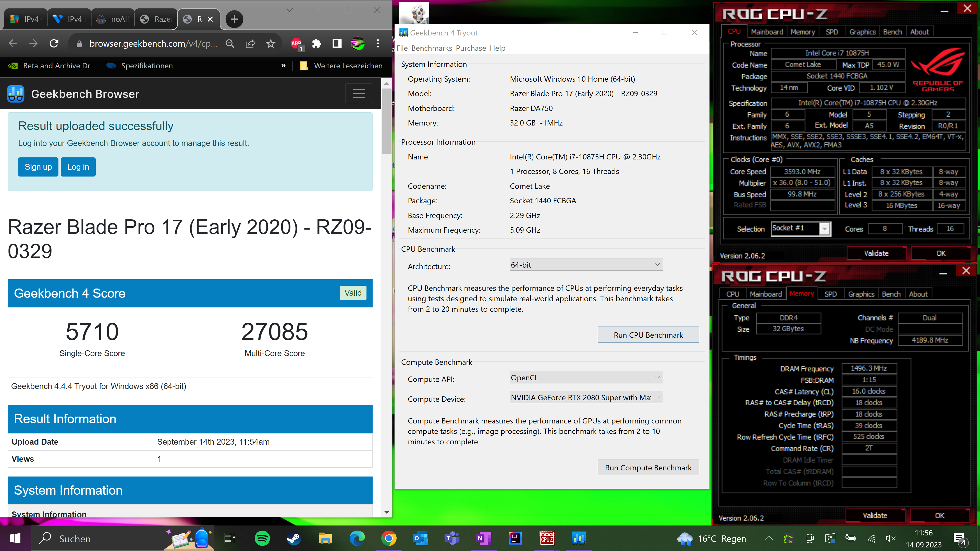Open File Explorer from the taskbar
The image size is (980, 551).
(325, 539)
